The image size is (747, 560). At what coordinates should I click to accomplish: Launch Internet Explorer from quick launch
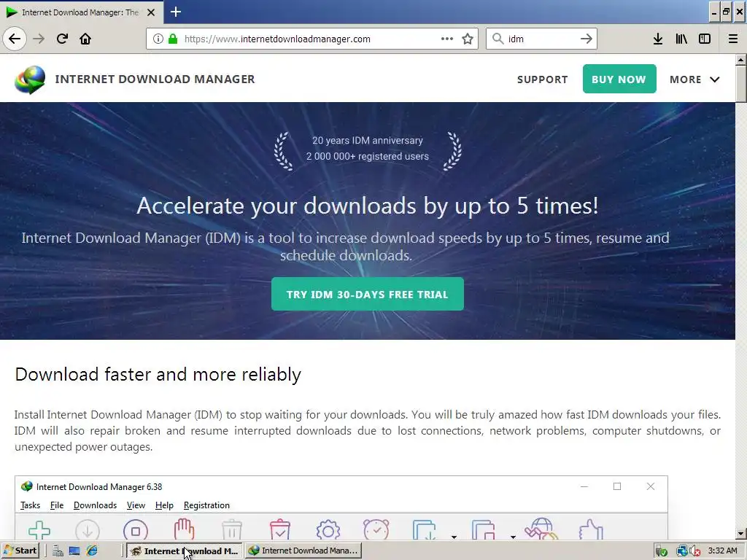tap(91, 551)
